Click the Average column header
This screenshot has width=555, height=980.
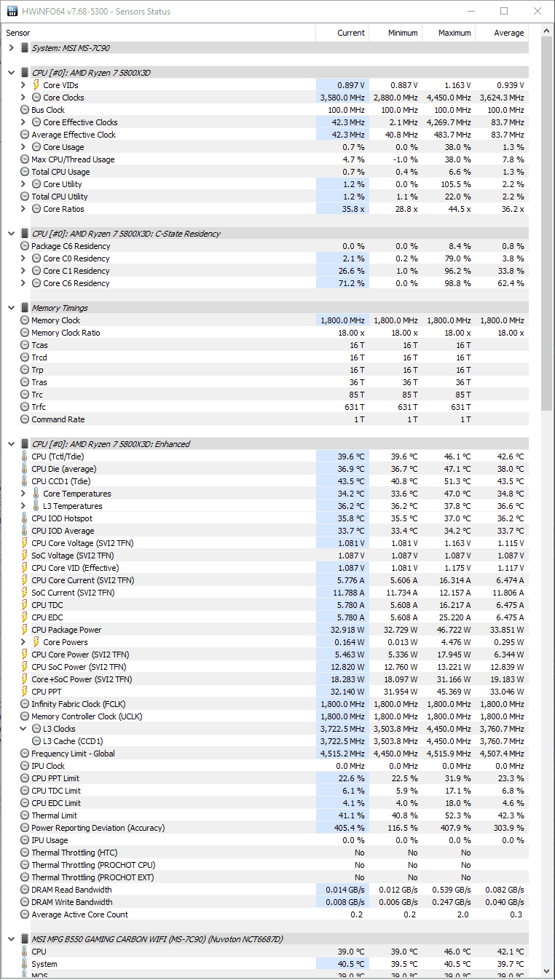point(502,33)
